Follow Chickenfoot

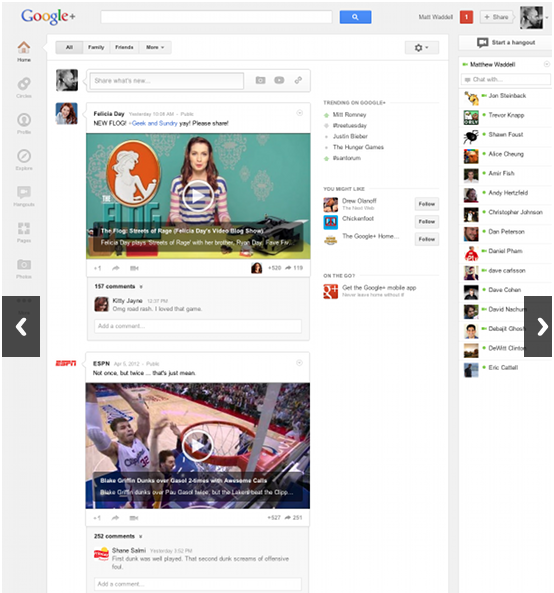[x=427, y=222]
